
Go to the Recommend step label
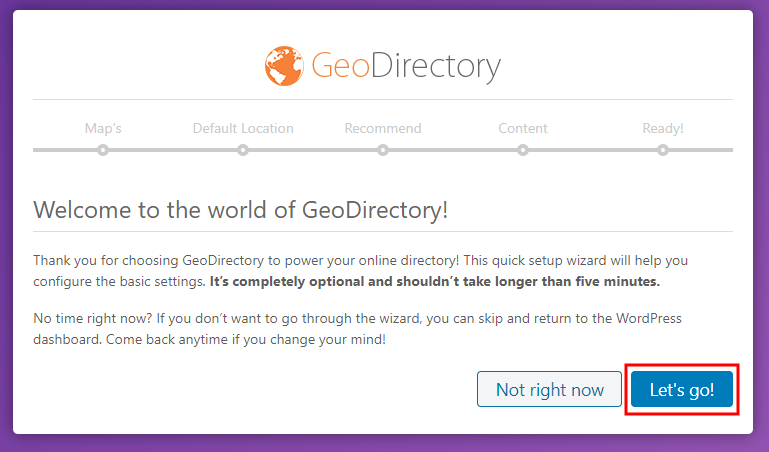click(383, 128)
